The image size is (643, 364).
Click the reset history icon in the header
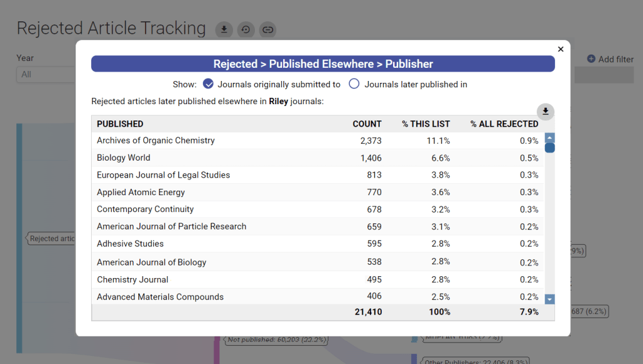click(246, 29)
